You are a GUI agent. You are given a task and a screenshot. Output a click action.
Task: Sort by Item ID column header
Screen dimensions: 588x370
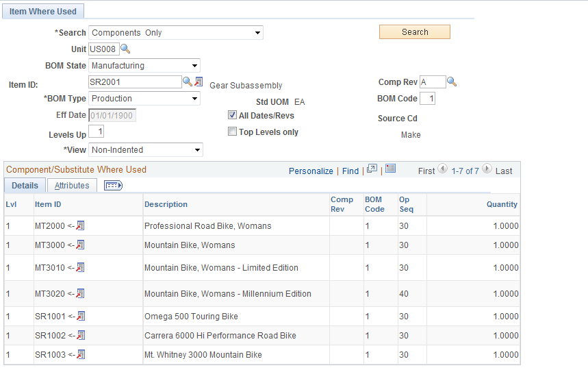(x=48, y=204)
